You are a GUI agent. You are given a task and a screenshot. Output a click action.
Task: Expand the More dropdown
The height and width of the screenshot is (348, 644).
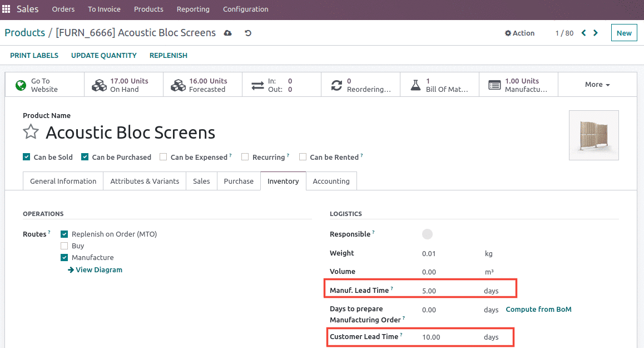pos(597,85)
